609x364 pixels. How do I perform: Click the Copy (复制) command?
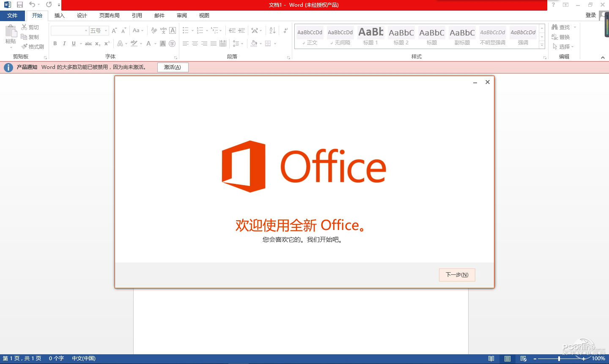pyautogui.click(x=30, y=37)
